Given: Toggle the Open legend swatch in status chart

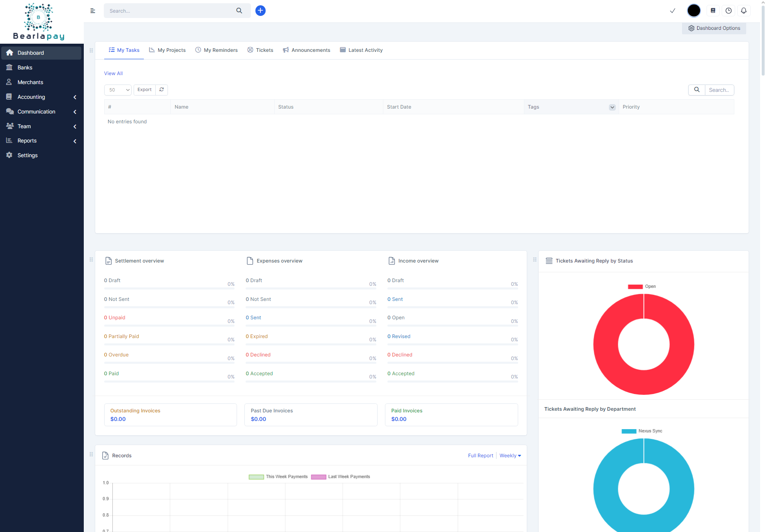Looking at the screenshot, I should (635, 287).
